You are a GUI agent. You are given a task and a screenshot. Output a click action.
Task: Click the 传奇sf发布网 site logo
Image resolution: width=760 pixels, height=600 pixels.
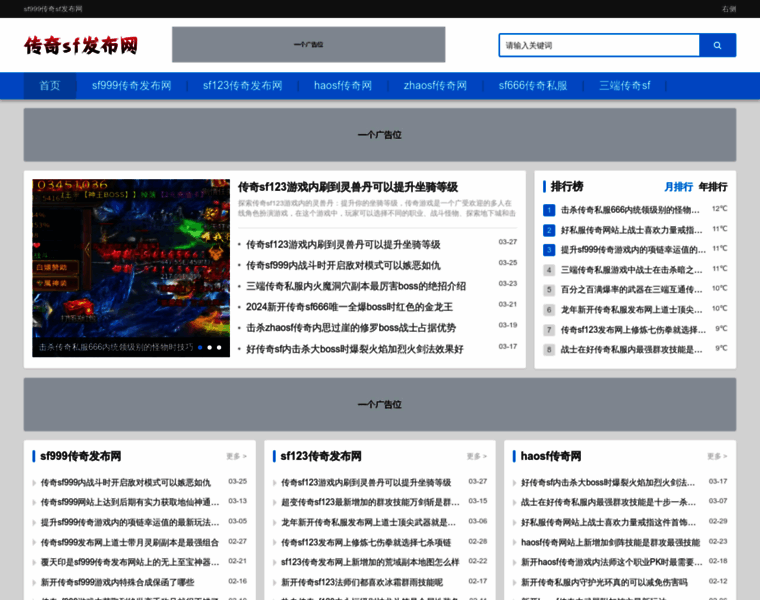[x=81, y=45]
